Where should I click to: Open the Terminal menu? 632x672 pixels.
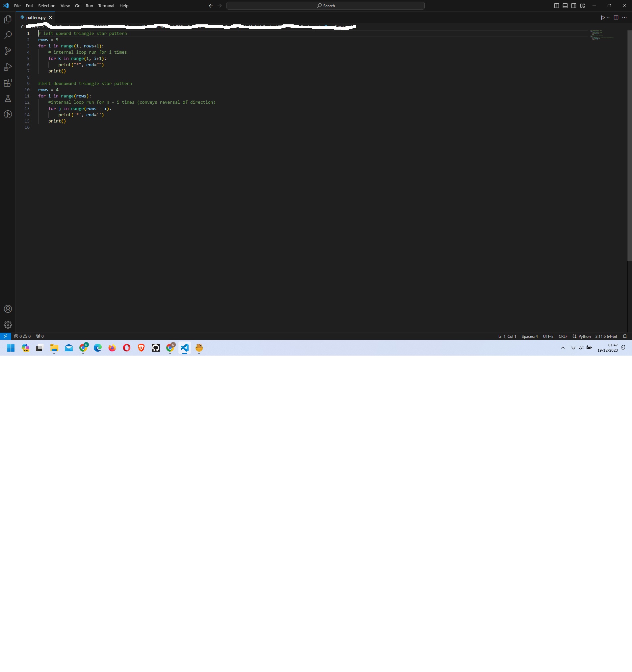coord(106,5)
